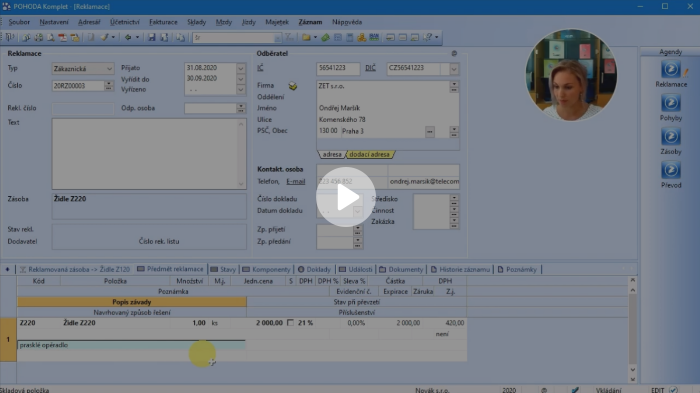Expand the DIČ dropdown arrow

click(x=454, y=69)
